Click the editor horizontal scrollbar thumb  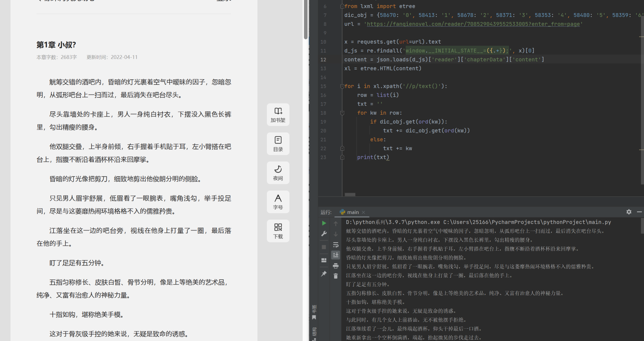click(350, 194)
